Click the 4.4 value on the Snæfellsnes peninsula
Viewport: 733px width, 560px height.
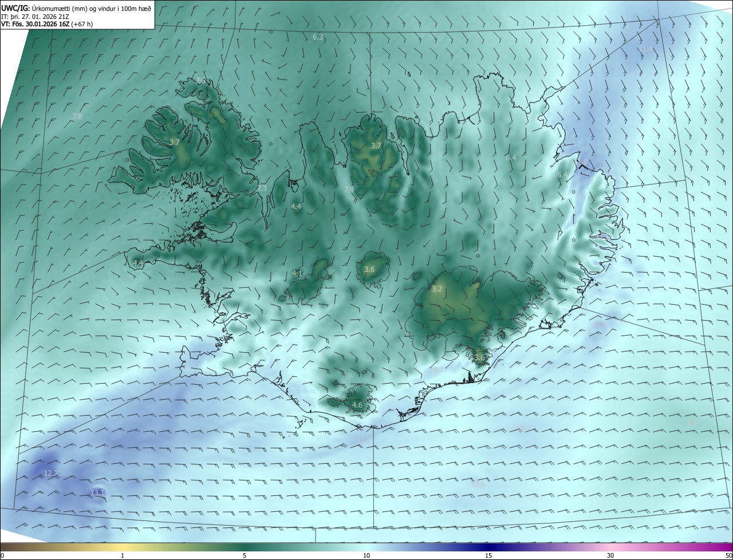pyautogui.click(x=138, y=263)
